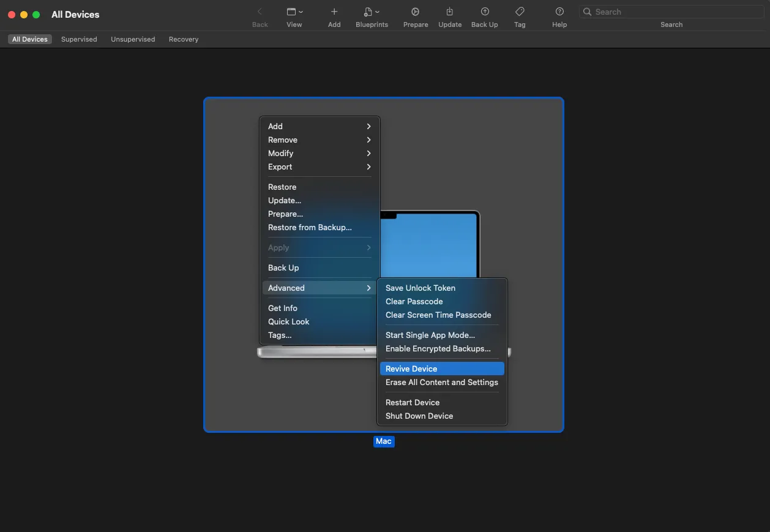The width and height of the screenshot is (770, 532).
Task: Open the Help question mark icon
Action: pyautogui.click(x=559, y=12)
